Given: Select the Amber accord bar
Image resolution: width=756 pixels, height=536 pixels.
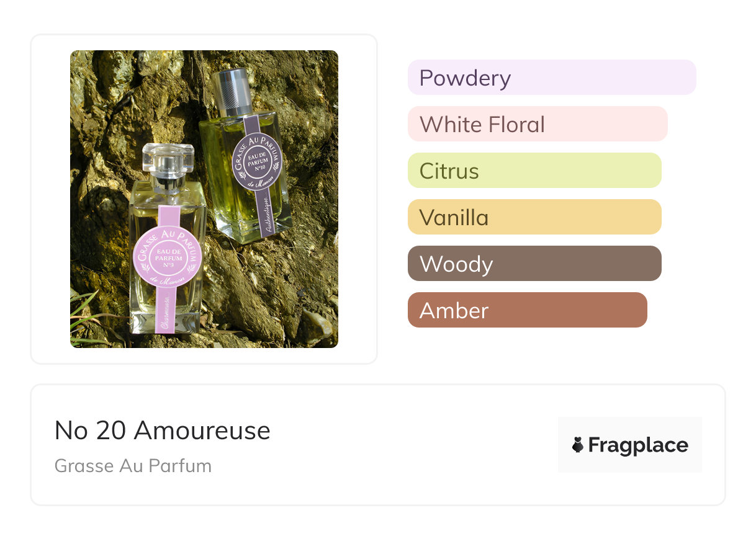Looking at the screenshot, I should point(527,310).
